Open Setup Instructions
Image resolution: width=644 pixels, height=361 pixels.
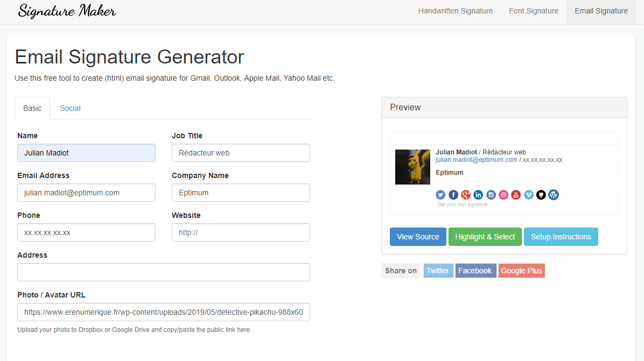tap(561, 237)
